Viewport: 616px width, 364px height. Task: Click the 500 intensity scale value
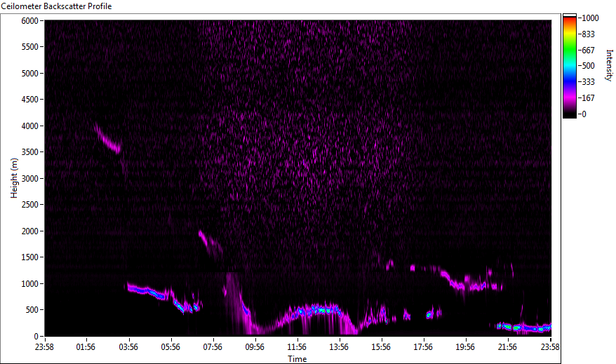(588, 66)
